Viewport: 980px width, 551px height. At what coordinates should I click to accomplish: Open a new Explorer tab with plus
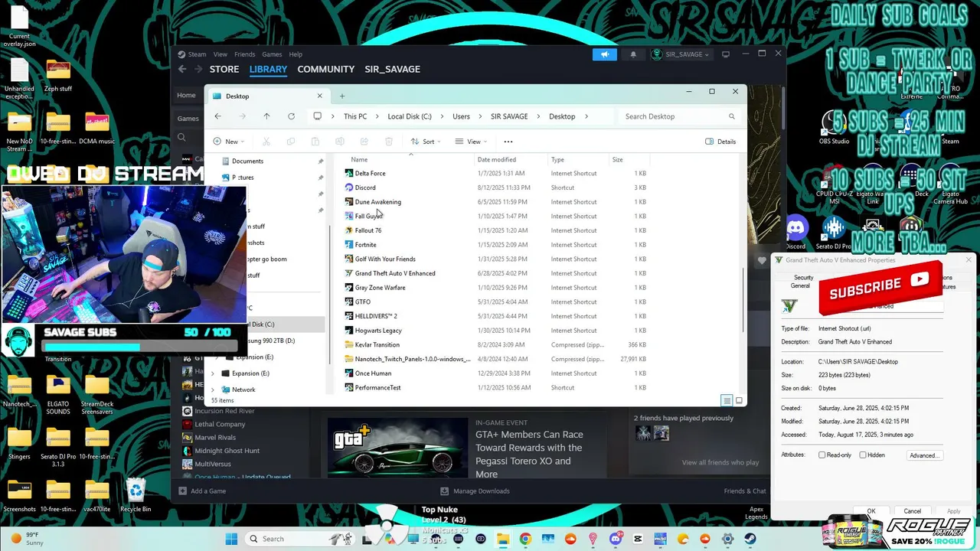(x=342, y=96)
